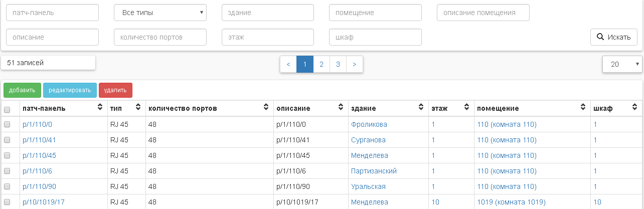The image size is (644, 209).
Task: Select checkbox for row p/1/110/45
Action: coord(7,156)
